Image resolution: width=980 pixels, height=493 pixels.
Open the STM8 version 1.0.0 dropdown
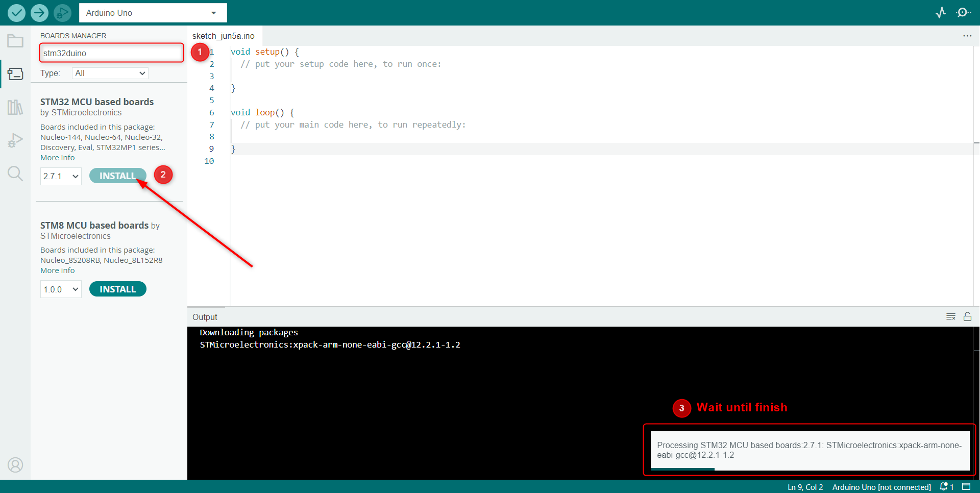[61, 289]
